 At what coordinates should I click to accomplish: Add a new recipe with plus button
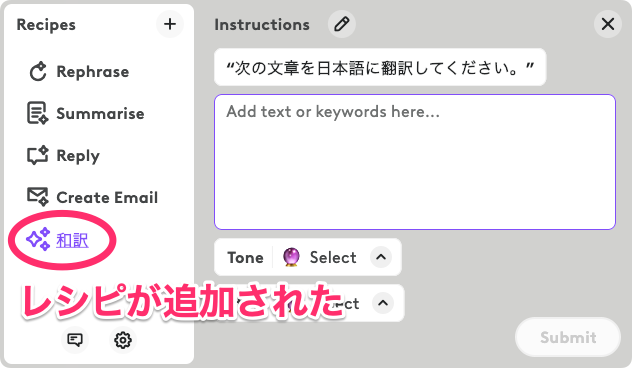pos(170,24)
